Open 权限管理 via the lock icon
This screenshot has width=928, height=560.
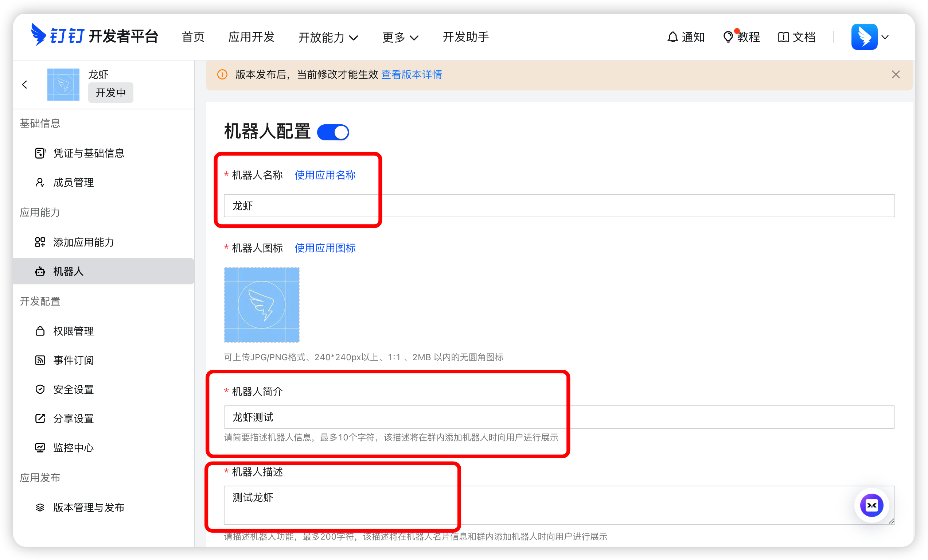point(40,331)
